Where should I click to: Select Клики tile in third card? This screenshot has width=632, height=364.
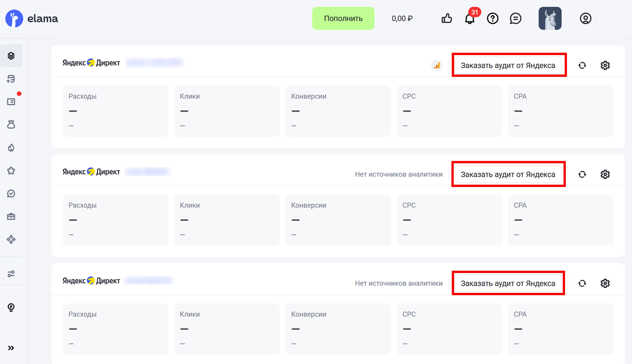[x=227, y=329]
